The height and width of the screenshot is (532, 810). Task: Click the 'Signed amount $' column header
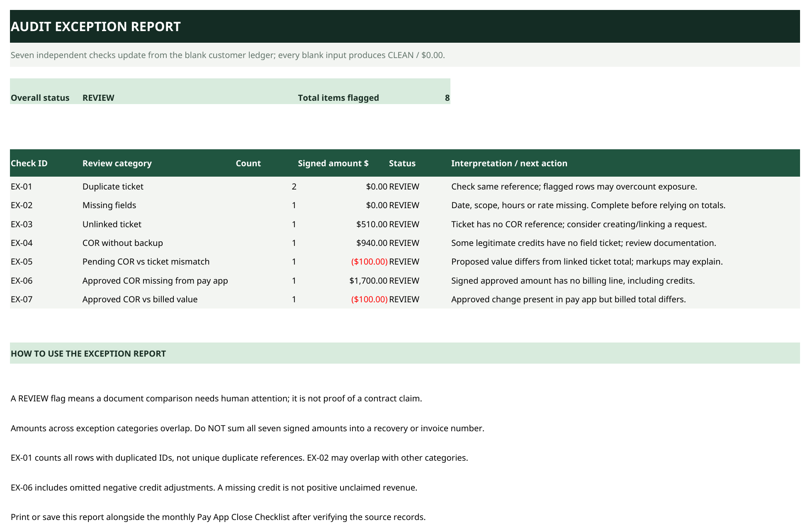(333, 163)
